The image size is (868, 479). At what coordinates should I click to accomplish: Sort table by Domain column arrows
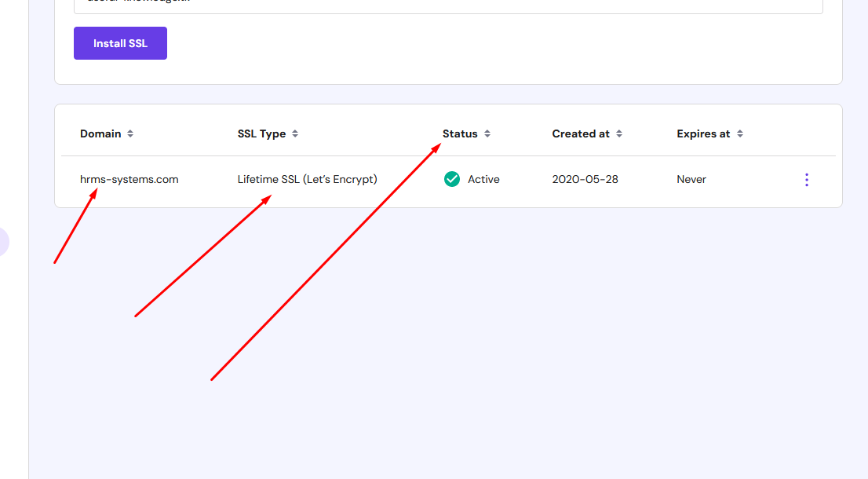[x=130, y=133]
